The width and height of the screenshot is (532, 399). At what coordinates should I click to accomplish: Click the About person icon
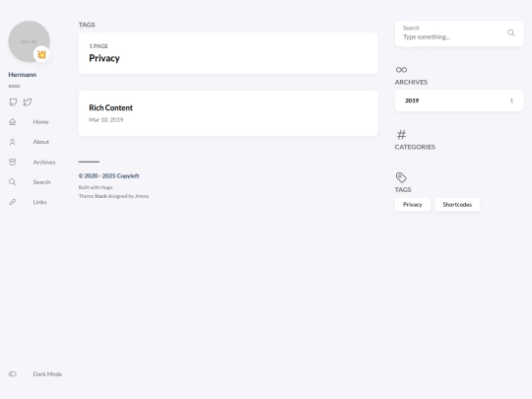pyautogui.click(x=13, y=142)
